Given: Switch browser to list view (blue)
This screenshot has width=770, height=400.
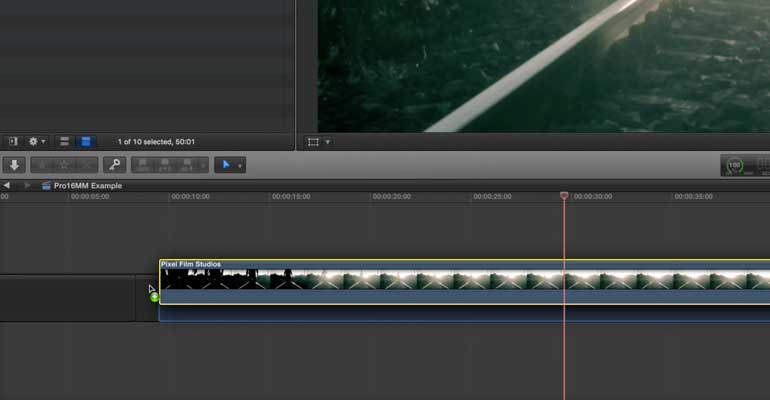Looking at the screenshot, I should click(85, 141).
